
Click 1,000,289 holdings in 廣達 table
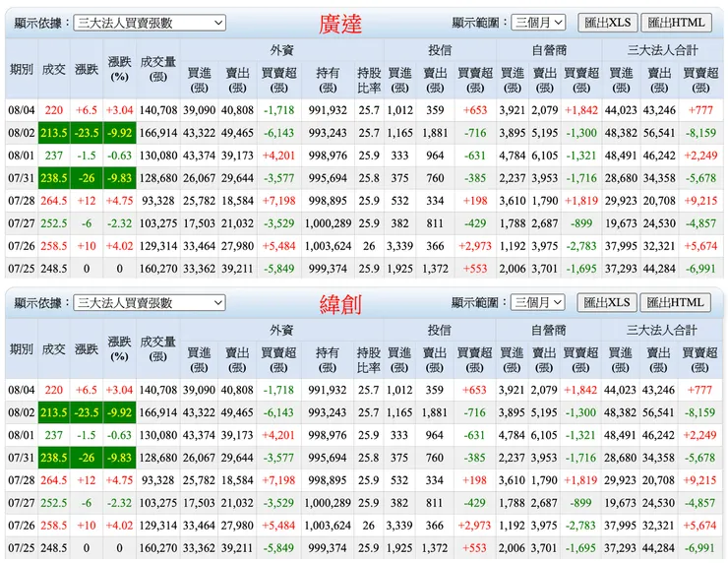pos(328,223)
